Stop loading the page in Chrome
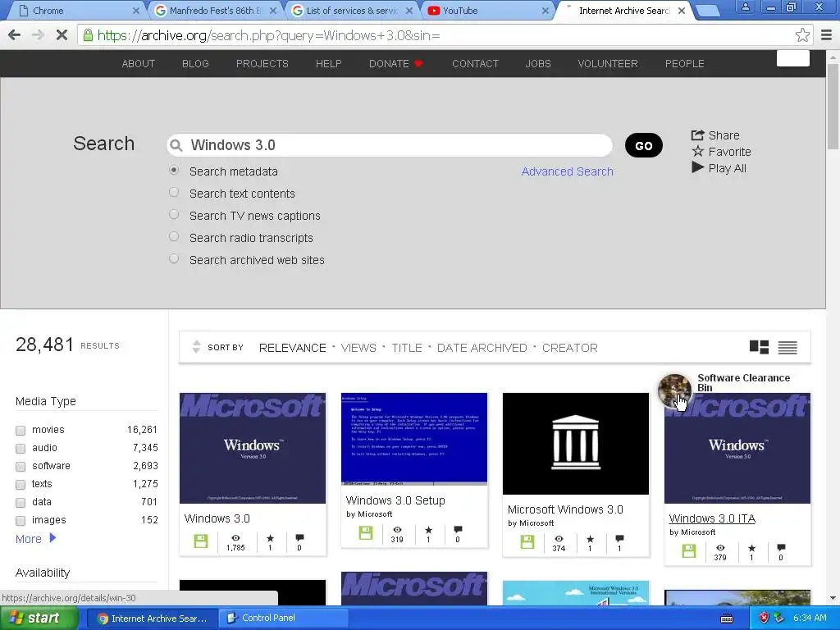The width and height of the screenshot is (840, 630). coord(62,35)
